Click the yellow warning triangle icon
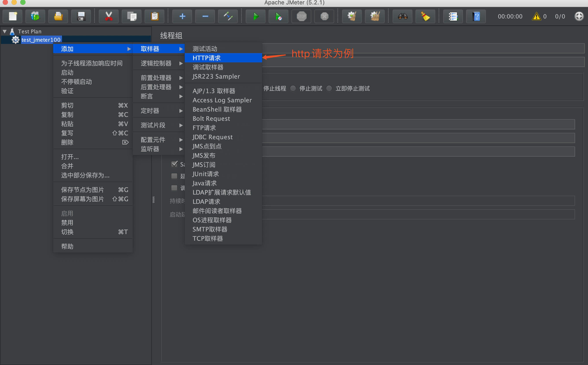588x365 pixels. [x=536, y=16]
